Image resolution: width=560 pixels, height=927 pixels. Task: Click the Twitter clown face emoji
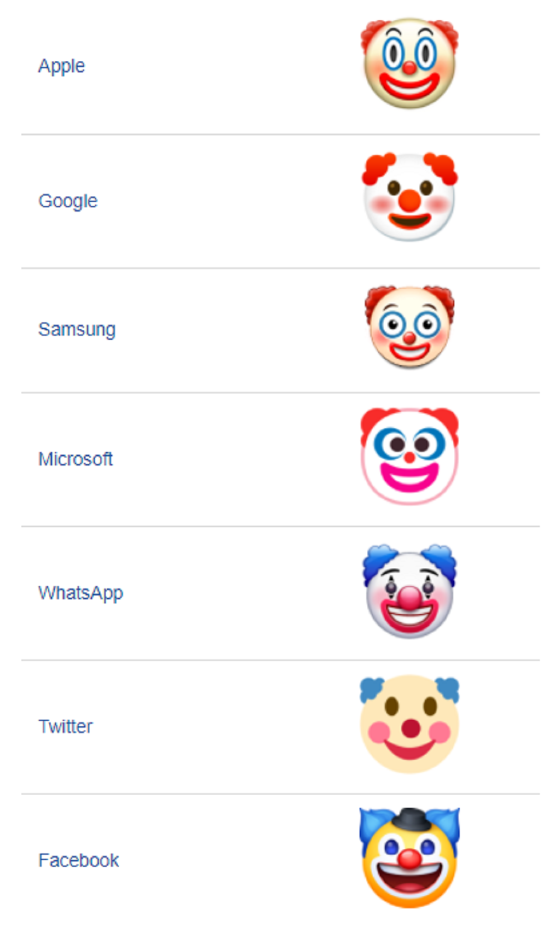pyautogui.click(x=409, y=724)
